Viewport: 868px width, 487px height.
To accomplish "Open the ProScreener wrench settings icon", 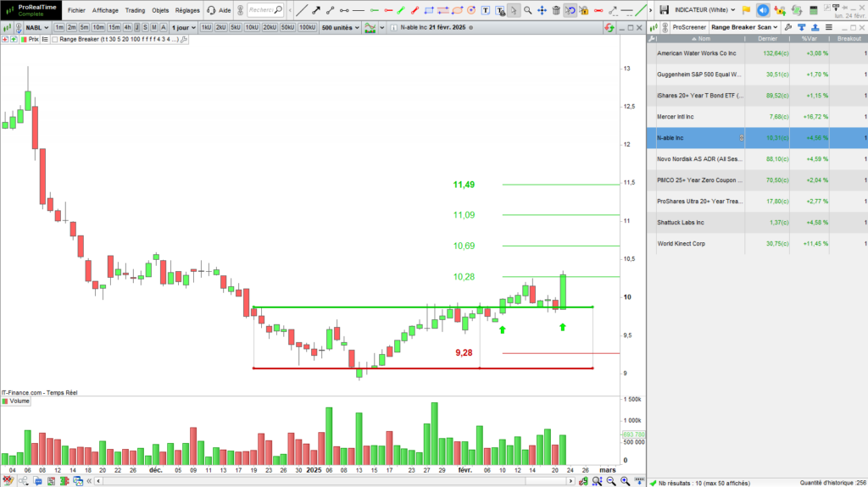I will coord(787,27).
